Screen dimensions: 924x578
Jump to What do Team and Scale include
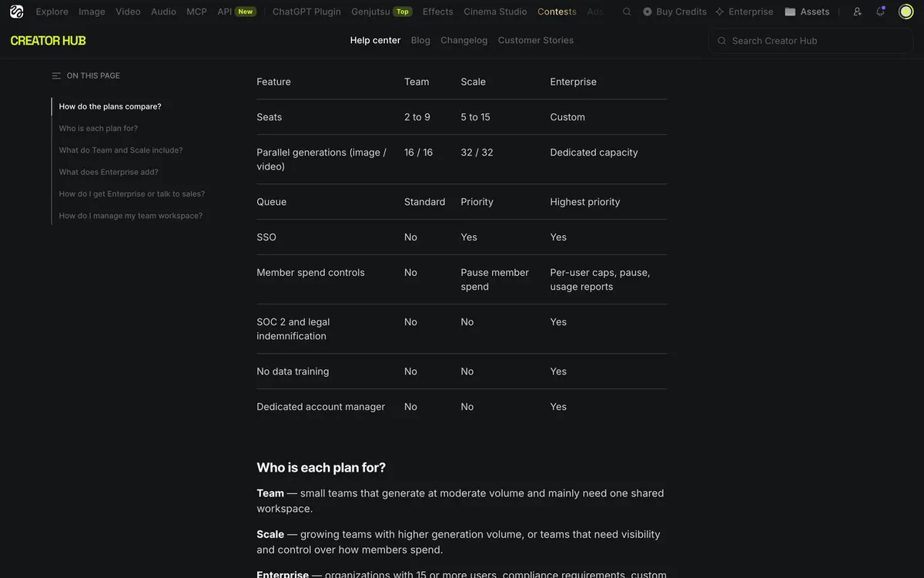click(x=121, y=150)
